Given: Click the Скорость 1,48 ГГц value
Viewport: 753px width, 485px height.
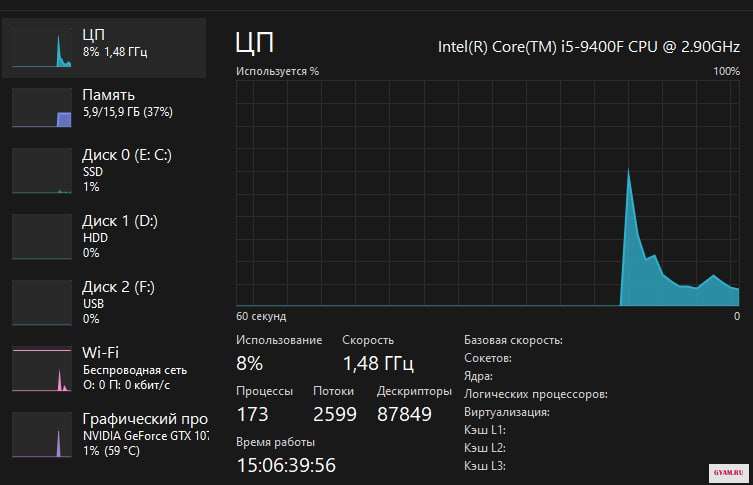Looking at the screenshot, I should (377, 362).
